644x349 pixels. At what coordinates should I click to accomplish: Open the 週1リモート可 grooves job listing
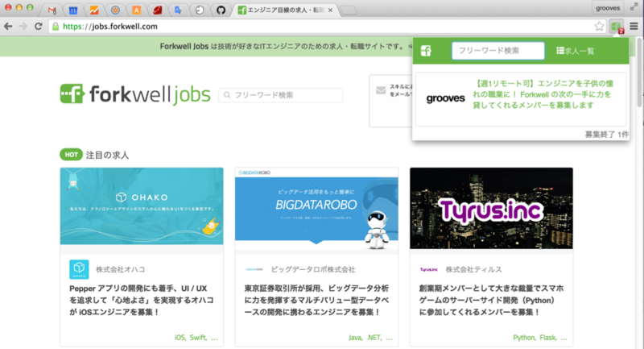pyautogui.click(x=543, y=94)
